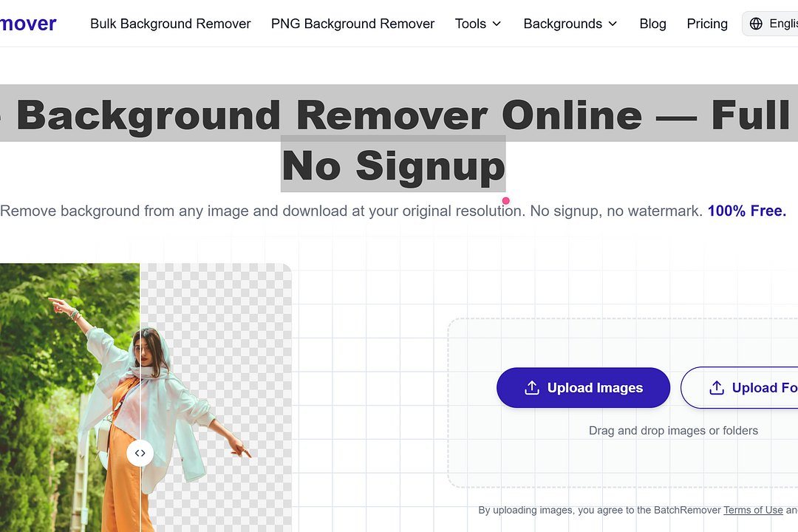Image resolution: width=798 pixels, height=532 pixels.
Task: Click the BatchRemover logo text
Action: coord(28,24)
